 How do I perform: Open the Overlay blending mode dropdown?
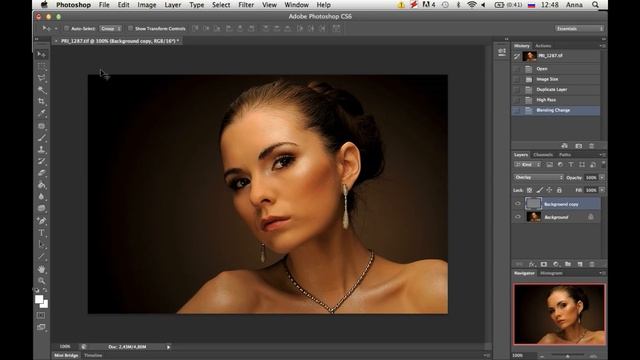(538, 178)
